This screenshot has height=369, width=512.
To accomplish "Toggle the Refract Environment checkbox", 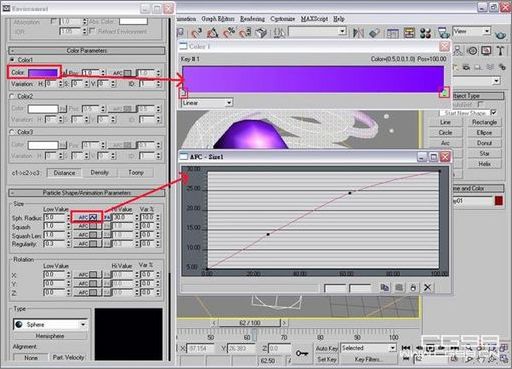I will click(x=92, y=31).
